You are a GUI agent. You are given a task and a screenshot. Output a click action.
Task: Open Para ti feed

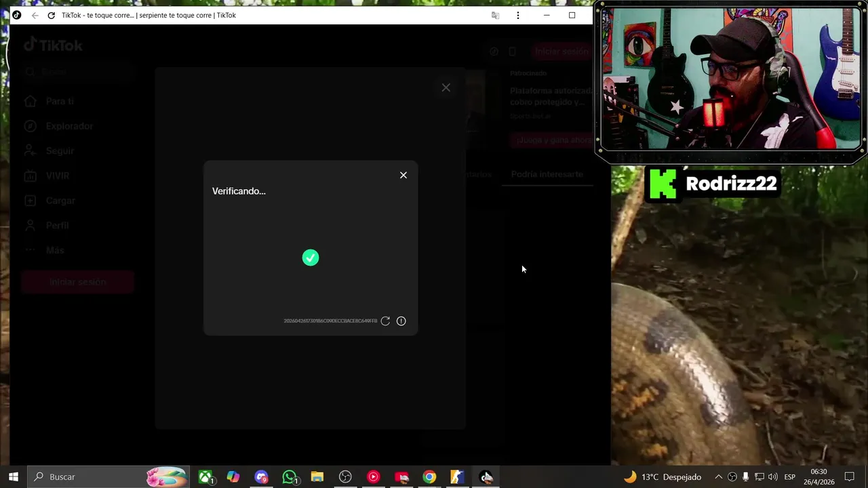point(60,101)
